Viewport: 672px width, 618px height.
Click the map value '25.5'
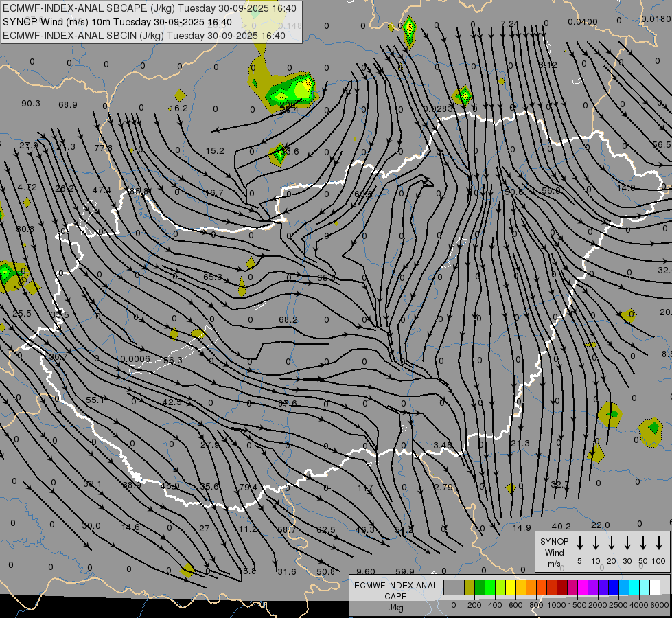click(x=21, y=314)
